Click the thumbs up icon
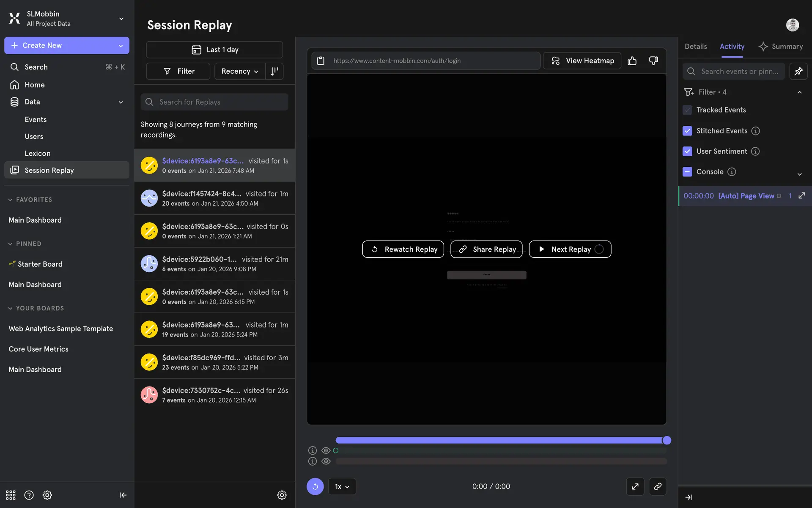The width and height of the screenshot is (812, 508). tap(632, 61)
